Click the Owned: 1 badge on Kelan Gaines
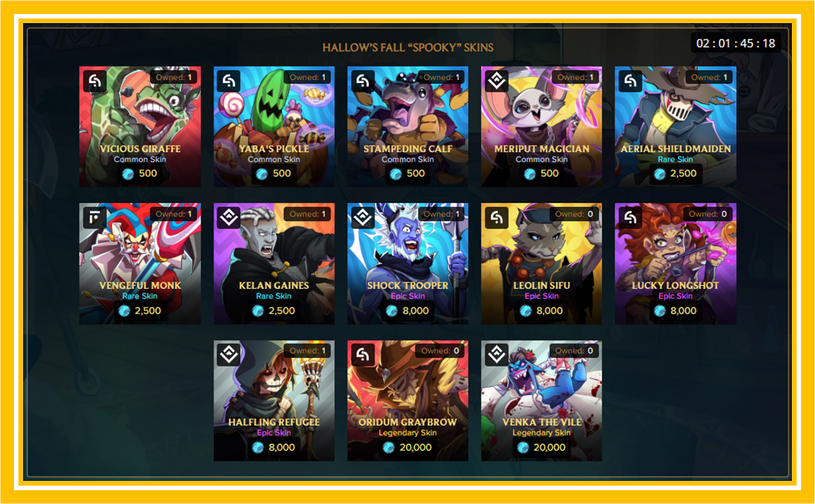Image resolution: width=815 pixels, height=504 pixels. point(306,214)
